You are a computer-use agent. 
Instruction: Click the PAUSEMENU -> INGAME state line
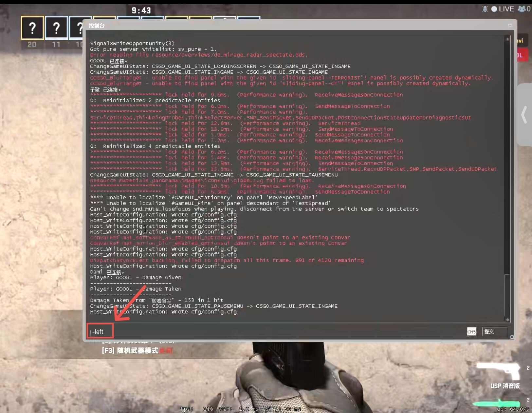[x=214, y=306]
